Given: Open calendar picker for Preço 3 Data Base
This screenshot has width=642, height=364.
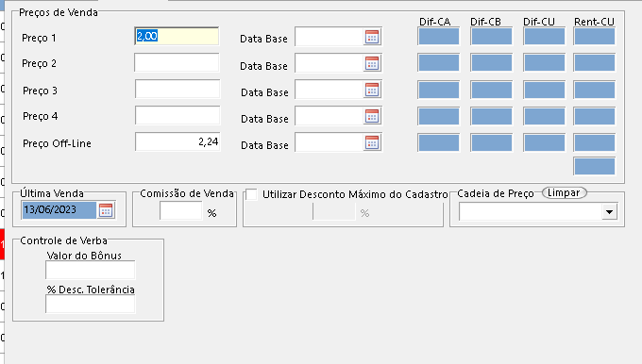Looking at the screenshot, I should (372, 90).
